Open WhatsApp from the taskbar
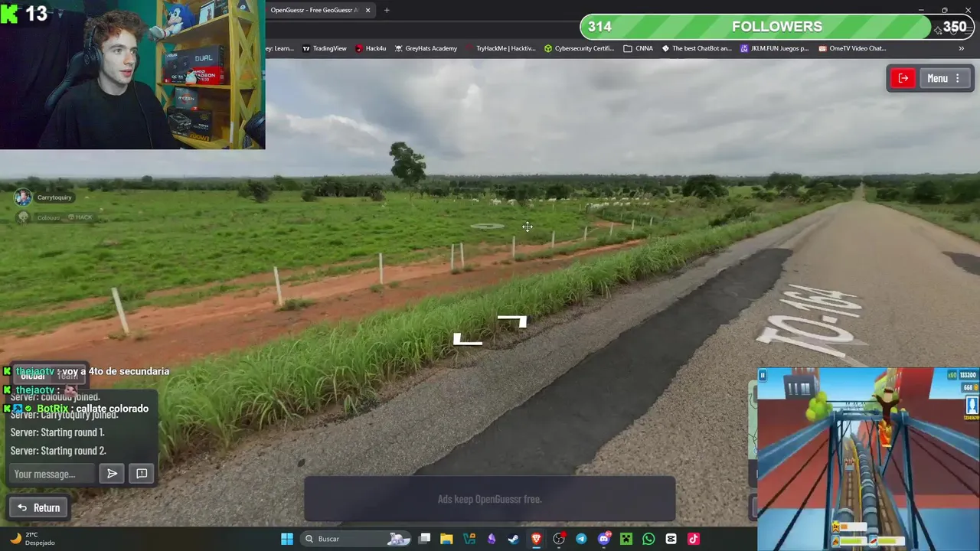 point(648,539)
